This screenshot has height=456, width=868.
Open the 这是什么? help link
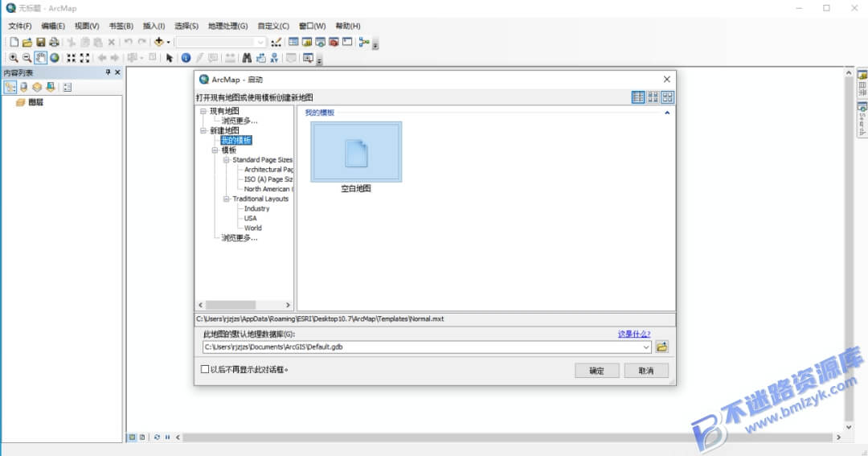click(634, 334)
